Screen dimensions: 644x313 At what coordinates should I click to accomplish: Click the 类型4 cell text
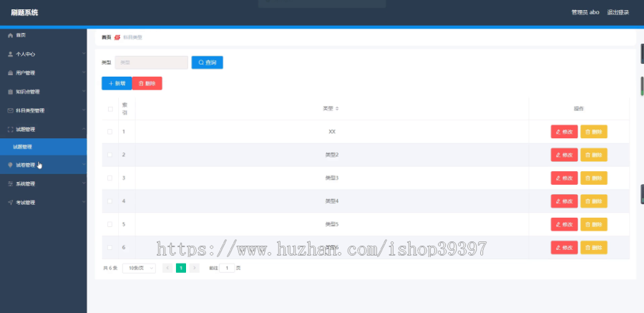point(332,201)
